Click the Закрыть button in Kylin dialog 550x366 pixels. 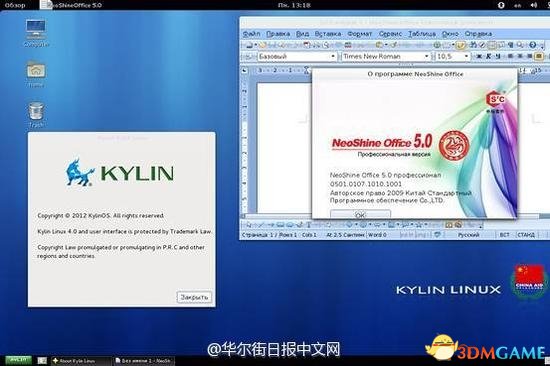[x=194, y=297]
